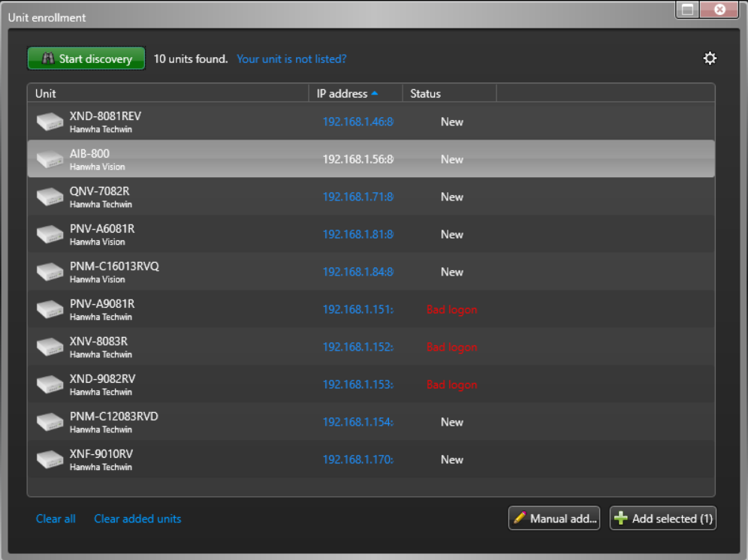Click Bad logon status for XNV-8083R
The image size is (748, 560).
[x=452, y=348]
